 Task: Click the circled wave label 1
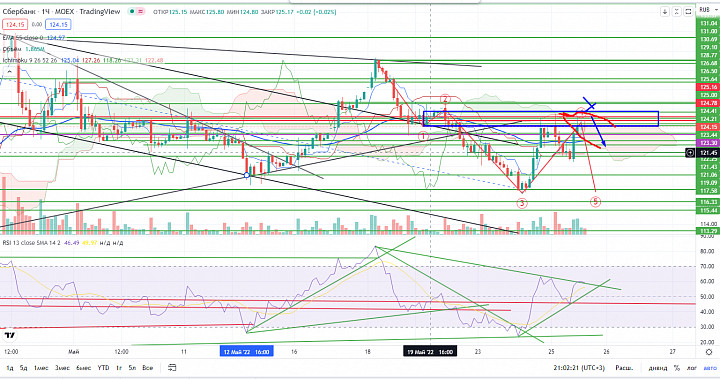tap(423, 136)
